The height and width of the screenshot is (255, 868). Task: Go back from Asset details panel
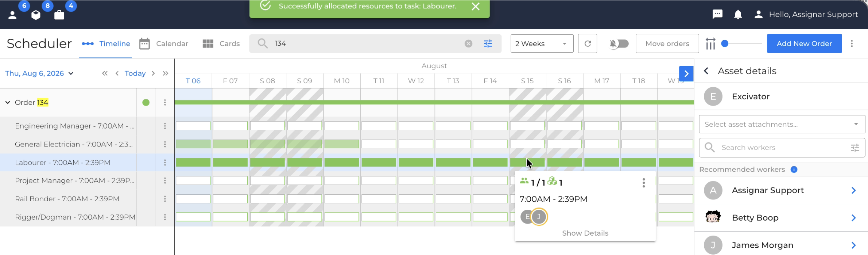[x=706, y=71]
